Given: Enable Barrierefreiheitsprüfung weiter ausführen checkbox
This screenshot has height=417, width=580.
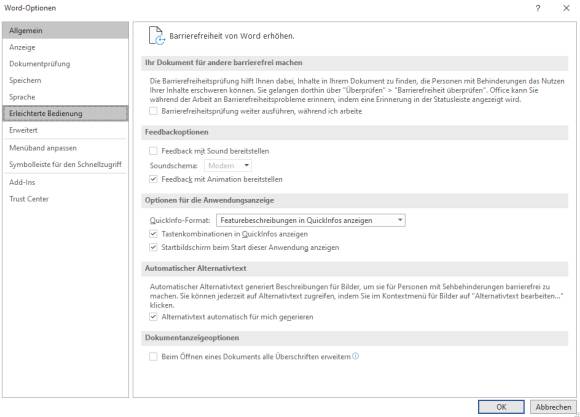Looking at the screenshot, I should coord(153,111).
